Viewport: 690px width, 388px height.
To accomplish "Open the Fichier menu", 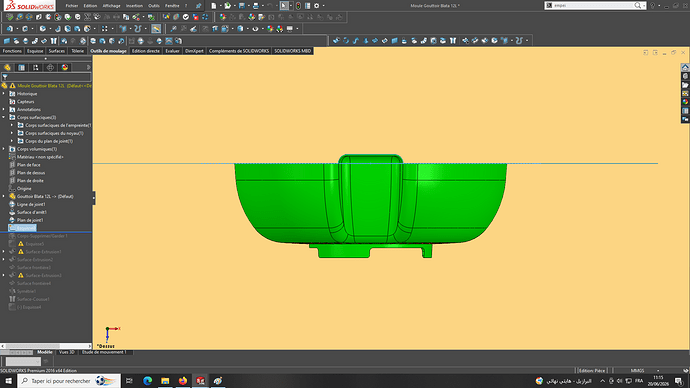I will click(72, 6).
